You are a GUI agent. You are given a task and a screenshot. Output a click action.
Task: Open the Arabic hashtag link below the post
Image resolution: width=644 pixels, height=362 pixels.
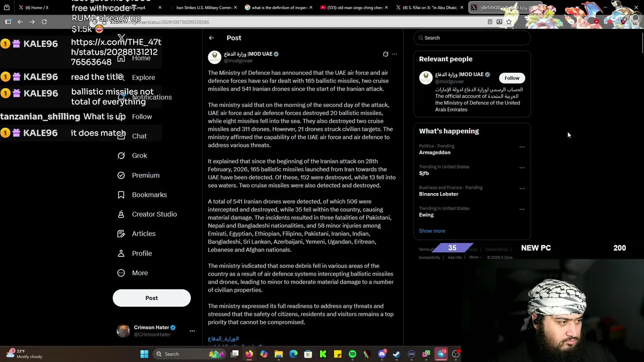(223, 339)
